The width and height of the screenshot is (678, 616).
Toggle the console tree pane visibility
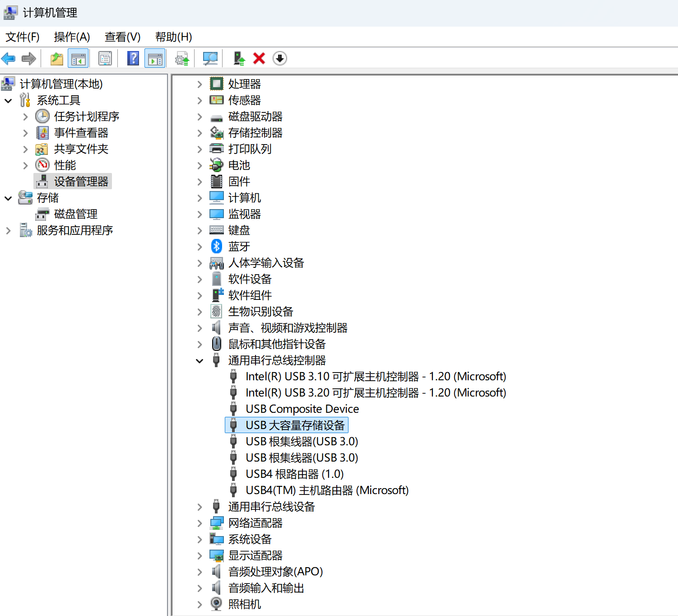pyautogui.click(x=78, y=58)
